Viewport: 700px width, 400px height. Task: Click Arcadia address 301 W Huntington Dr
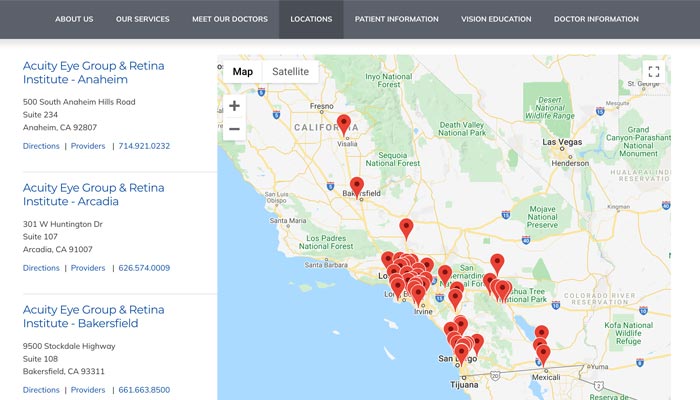coord(62,224)
